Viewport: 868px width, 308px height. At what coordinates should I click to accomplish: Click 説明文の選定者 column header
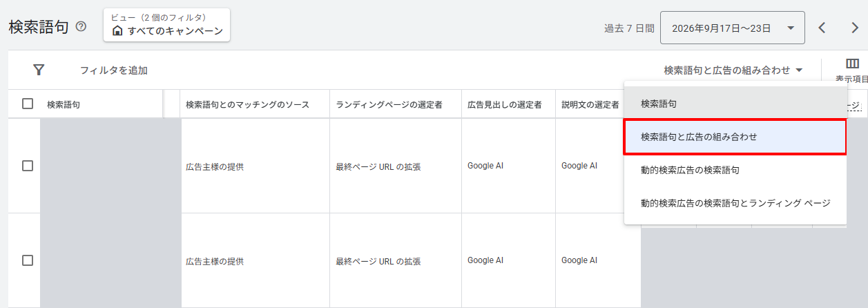(590, 104)
